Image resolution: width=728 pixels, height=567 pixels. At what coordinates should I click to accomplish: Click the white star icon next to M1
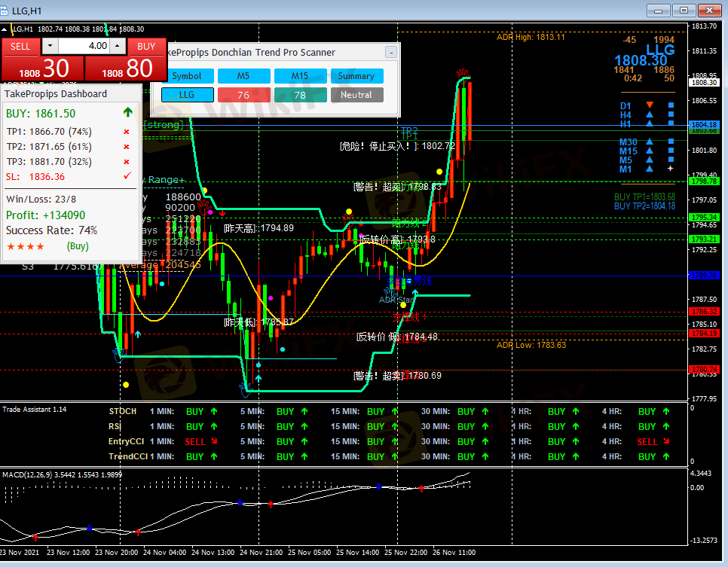(670, 169)
